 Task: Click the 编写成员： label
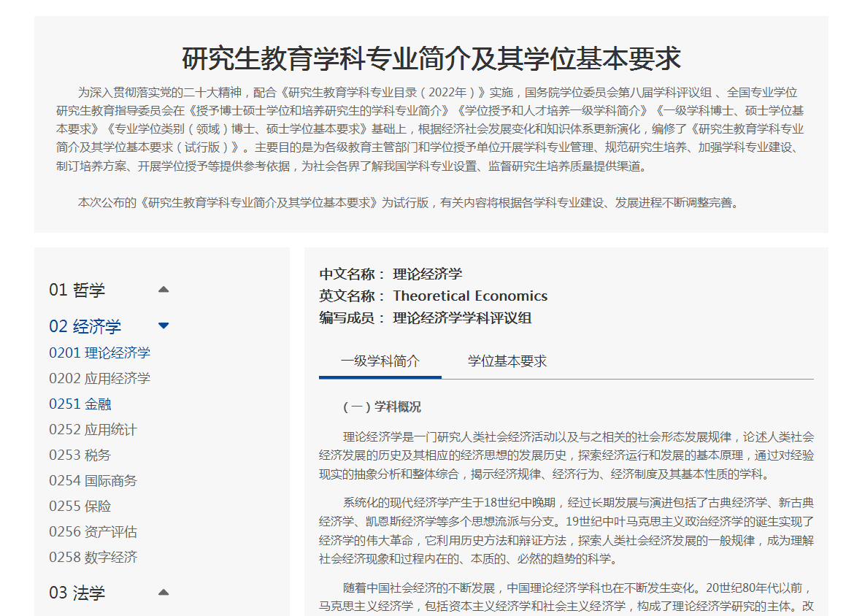352,317
